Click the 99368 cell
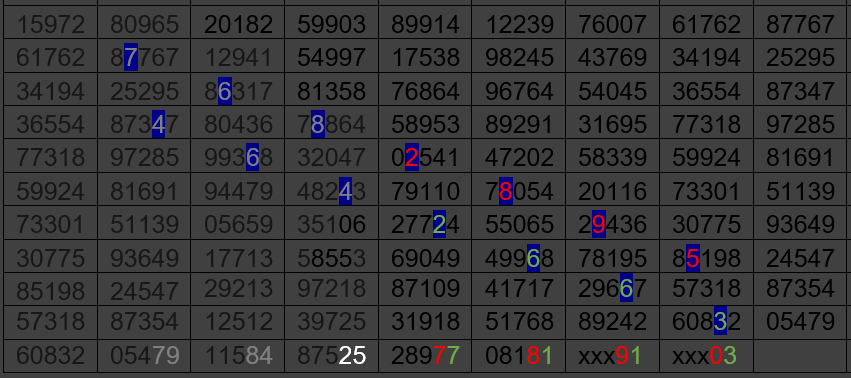This screenshot has width=851, height=378. [x=238, y=156]
